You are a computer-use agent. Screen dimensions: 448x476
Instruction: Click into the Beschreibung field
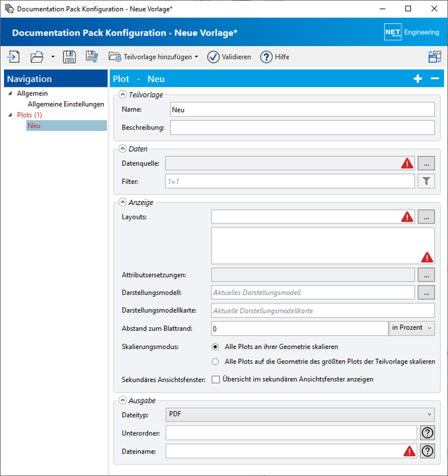pyautogui.click(x=302, y=128)
